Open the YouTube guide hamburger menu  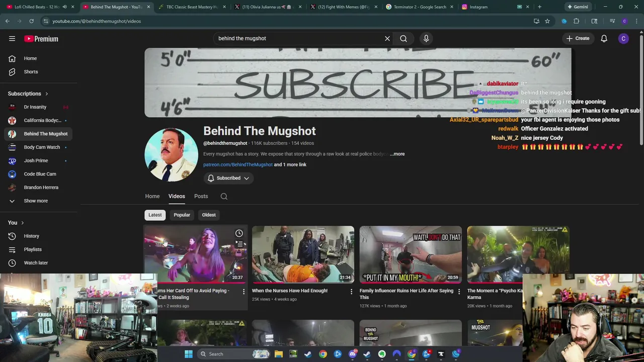12,39
